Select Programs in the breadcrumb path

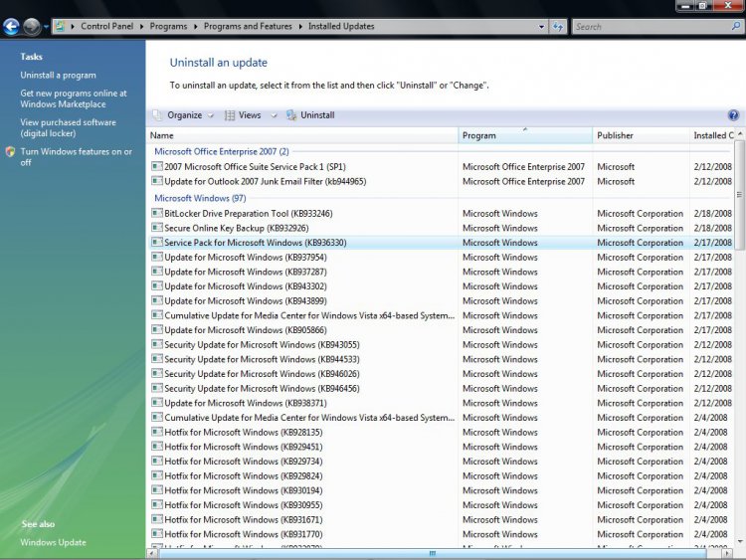pos(168,26)
